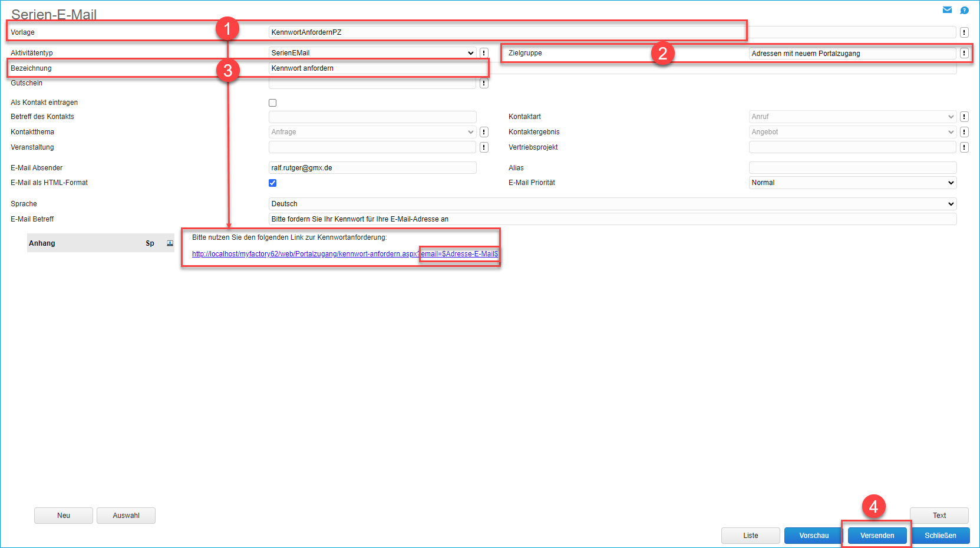Image resolution: width=980 pixels, height=548 pixels.
Task: Uncheck 'E-Mail als HTML-Format' checkbox
Action: point(272,183)
